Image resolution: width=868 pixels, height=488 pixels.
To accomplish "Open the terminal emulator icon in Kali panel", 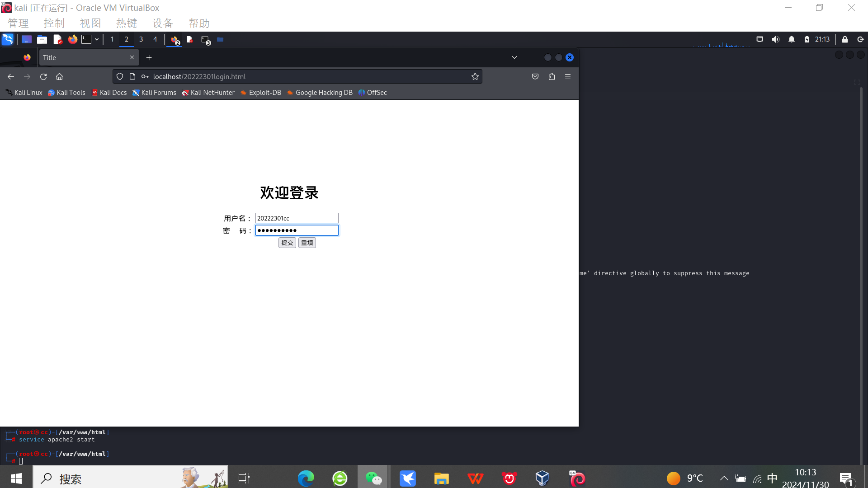I will tap(86, 40).
